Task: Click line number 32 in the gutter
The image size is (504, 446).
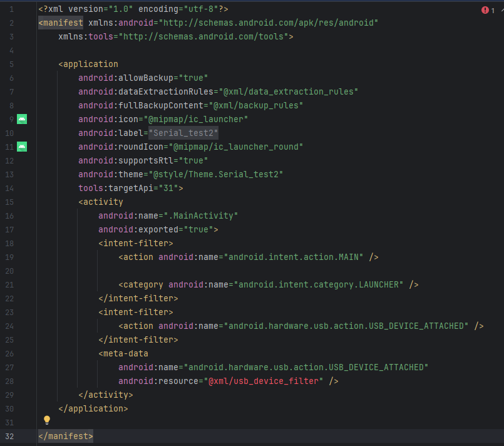Action: click(x=9, y=437)
